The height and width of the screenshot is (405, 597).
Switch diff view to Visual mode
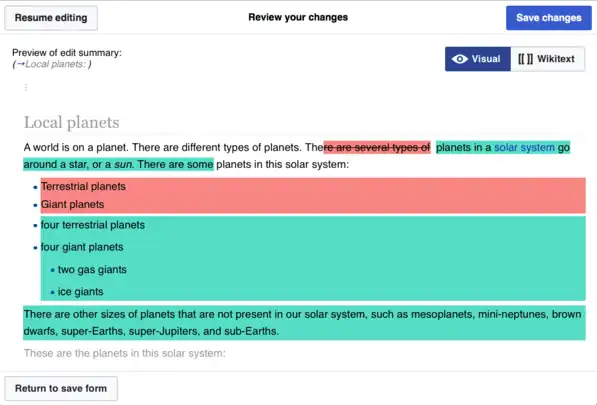pos(477,59)
